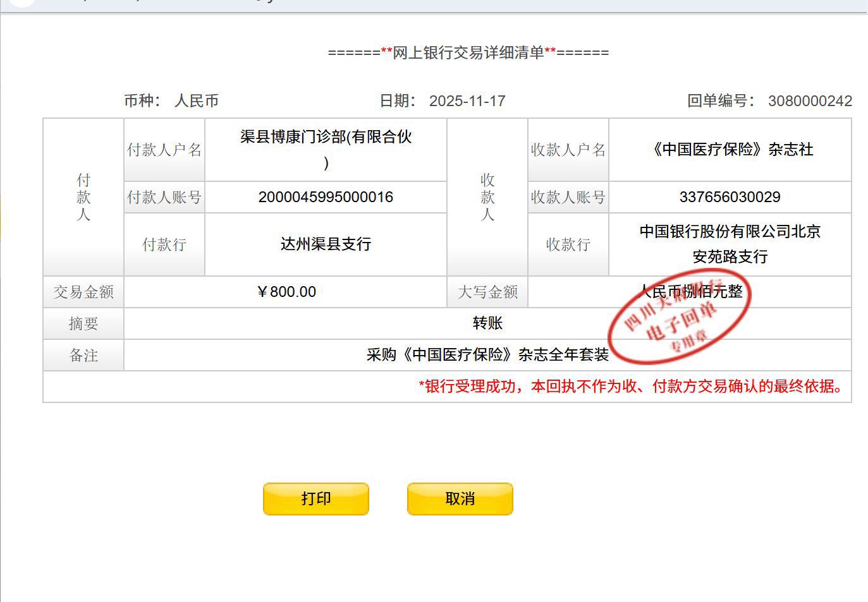
Task: Click the 打印 button
Action: pos(315,499)
